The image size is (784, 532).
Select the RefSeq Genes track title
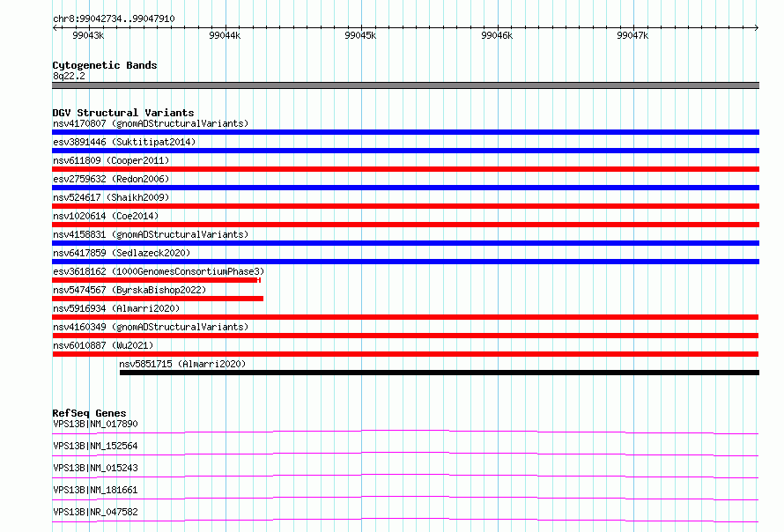coord(89,413)
